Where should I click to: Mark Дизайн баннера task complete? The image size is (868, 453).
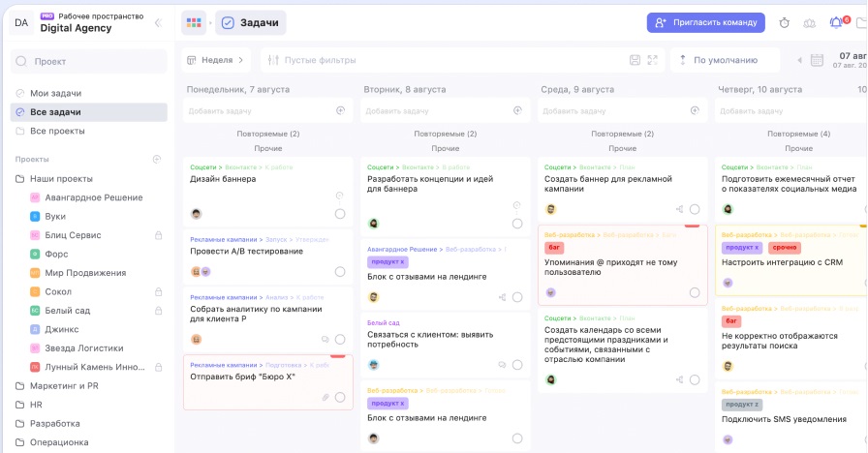tap(340, 214)
